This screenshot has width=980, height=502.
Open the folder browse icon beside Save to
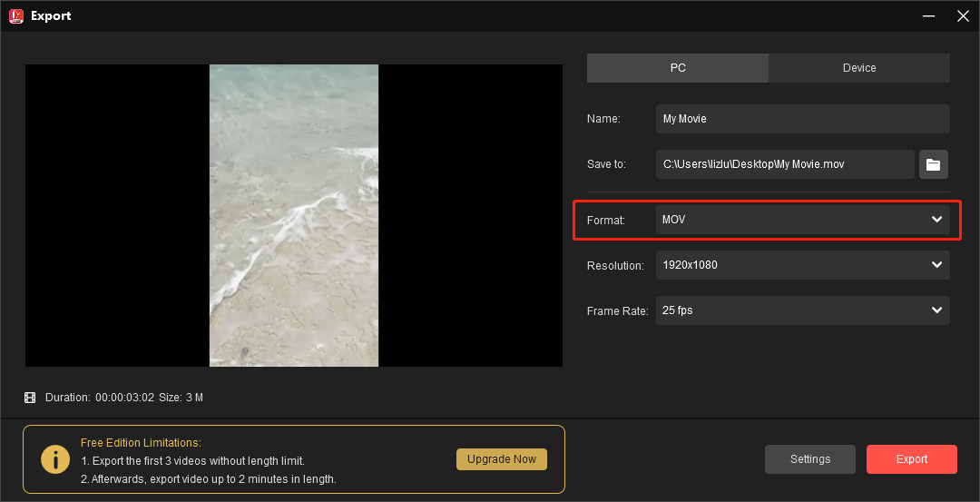pos(933,164)
